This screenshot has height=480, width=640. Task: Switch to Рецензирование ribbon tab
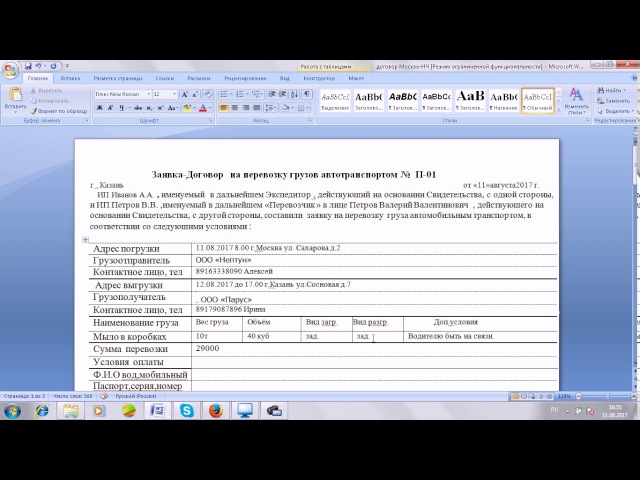[245, 78]
